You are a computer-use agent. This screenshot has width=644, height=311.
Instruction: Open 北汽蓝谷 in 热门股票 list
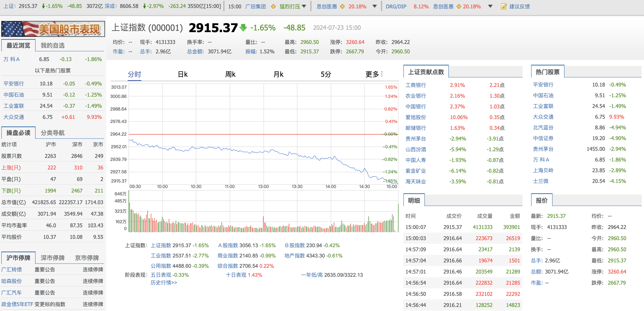(x=543, y=127)
